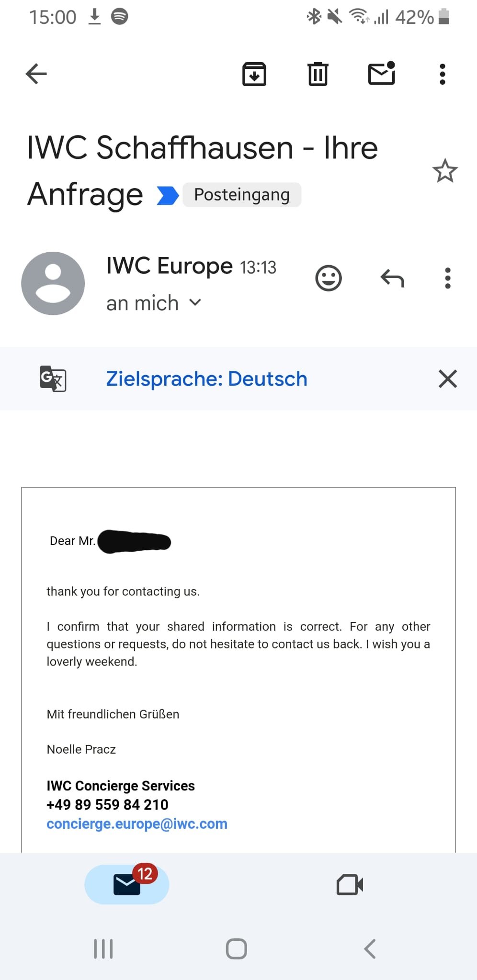477x980 pixels.
Task: Open IWC Europe sender avatar
Action: (x=53, y=283)
